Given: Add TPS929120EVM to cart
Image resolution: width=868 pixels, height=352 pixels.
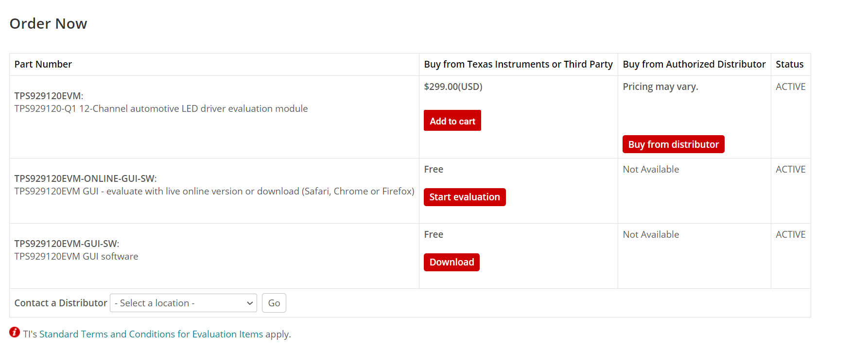Looking at the screenshot, I should click(x=452, y=121).
